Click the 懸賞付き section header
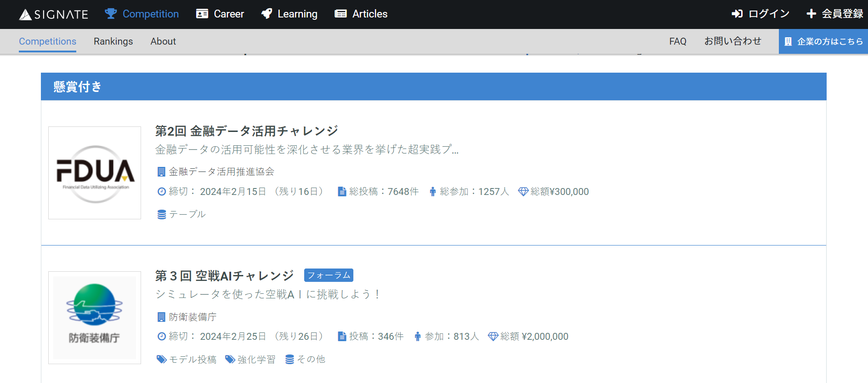This screenshot has height=383, width=868. (434, 86)
